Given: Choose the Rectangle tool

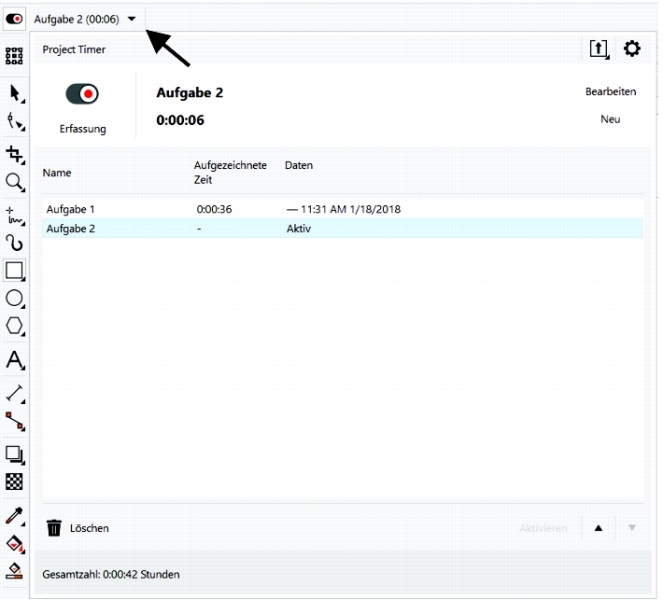Looking at the screenshot, I should 14,270.
